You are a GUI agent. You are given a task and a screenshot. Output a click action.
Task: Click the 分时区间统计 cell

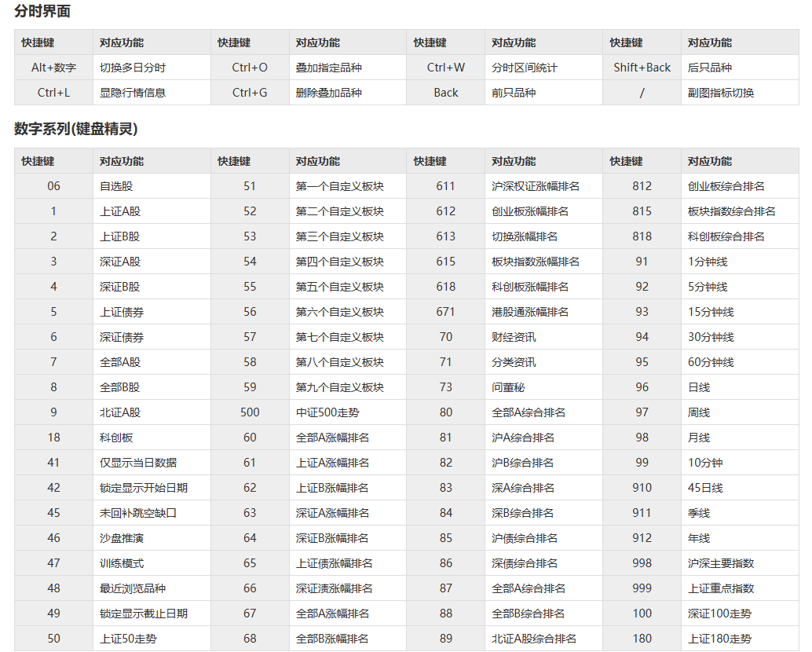coord(543,68)
